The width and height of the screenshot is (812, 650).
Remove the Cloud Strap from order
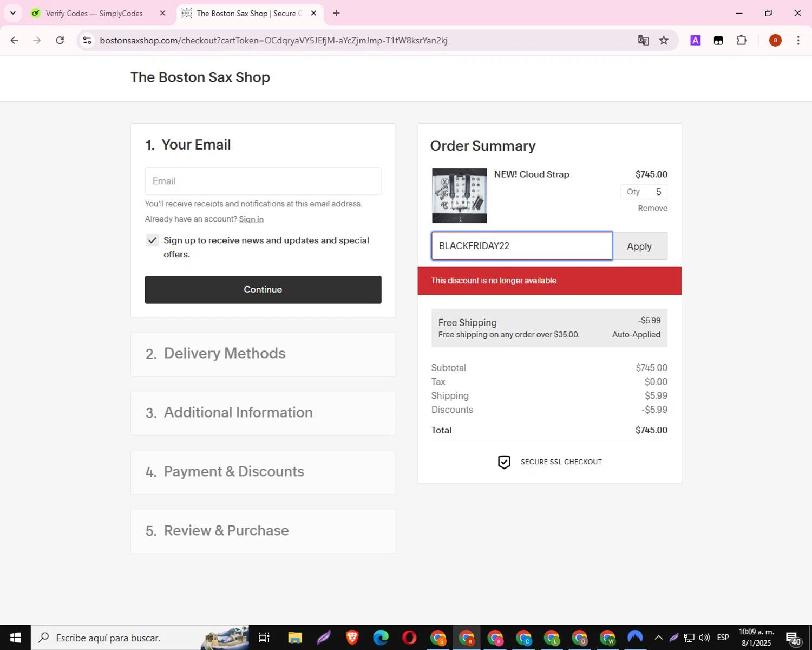[652, 208]
